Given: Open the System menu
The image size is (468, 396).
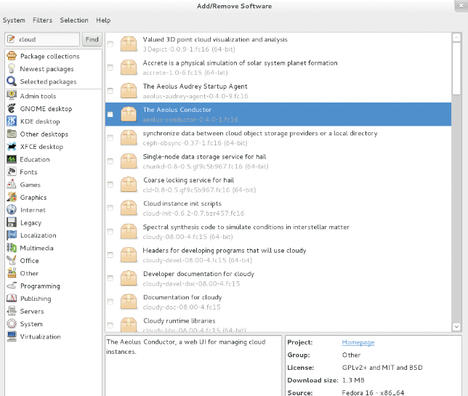Looking at the screenshot, I should (14, 20).
